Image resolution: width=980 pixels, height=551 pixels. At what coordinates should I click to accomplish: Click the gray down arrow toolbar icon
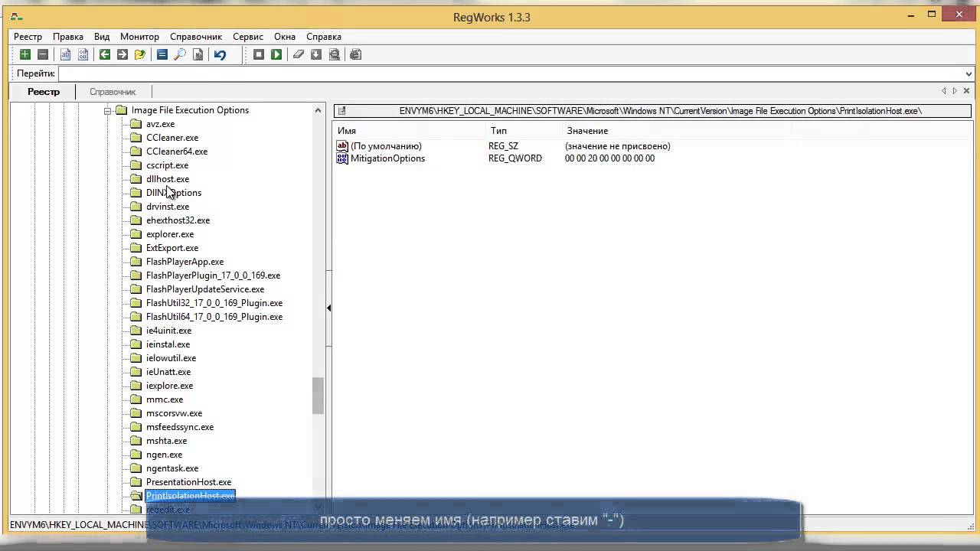point(316,54)
